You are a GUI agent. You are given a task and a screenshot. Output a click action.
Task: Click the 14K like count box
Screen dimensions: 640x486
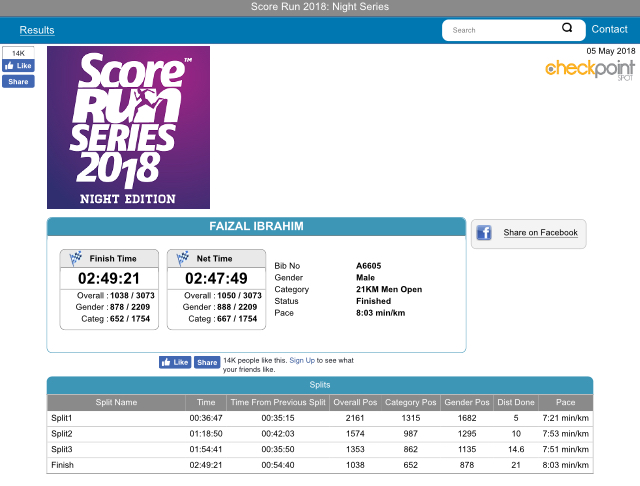coord(18,53)
